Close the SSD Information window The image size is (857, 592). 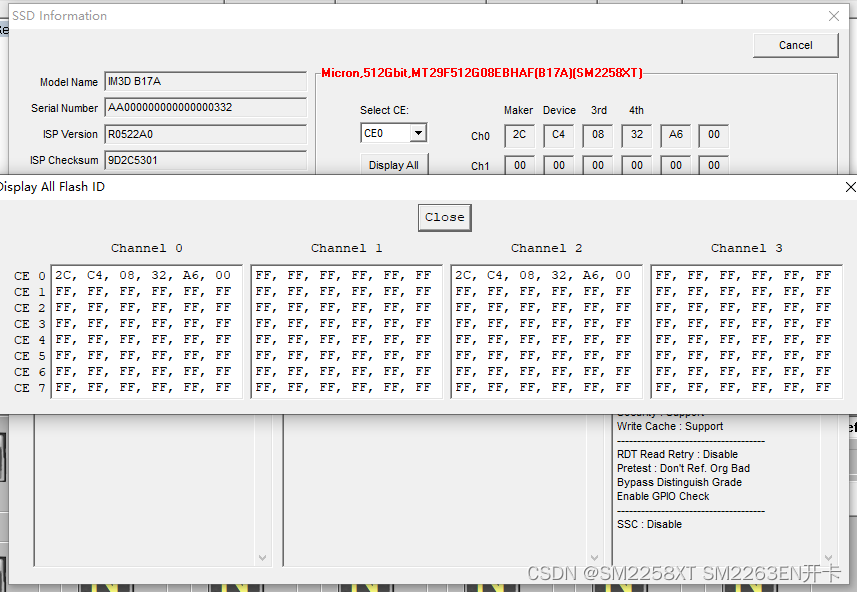pyautogui.click(x=834, y=16)
